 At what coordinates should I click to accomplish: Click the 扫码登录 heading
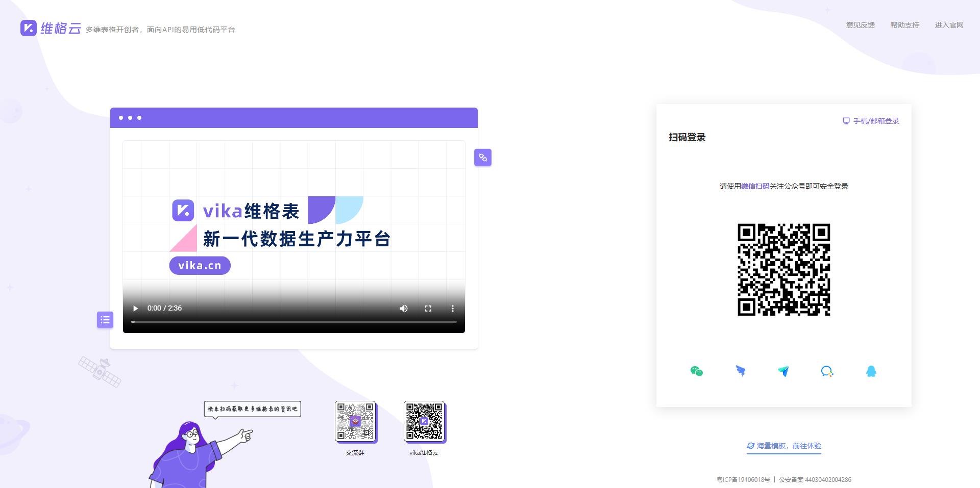tap(687, 137)
